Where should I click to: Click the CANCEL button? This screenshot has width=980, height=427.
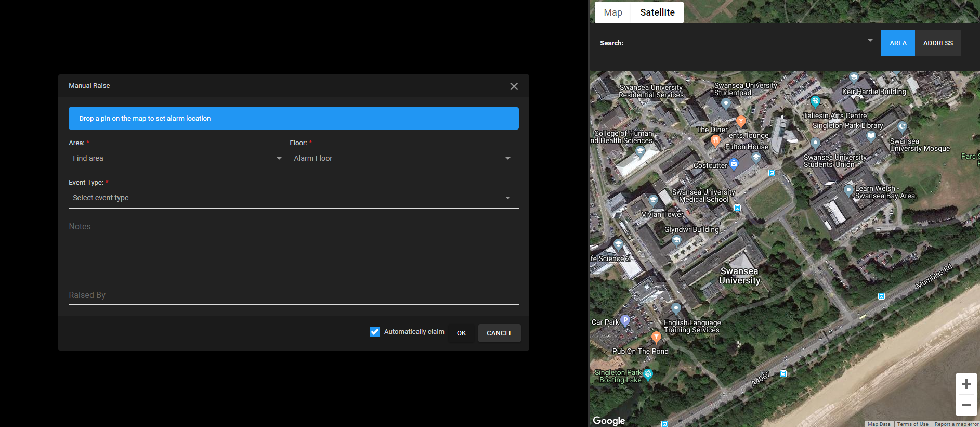tap(500, 333)
